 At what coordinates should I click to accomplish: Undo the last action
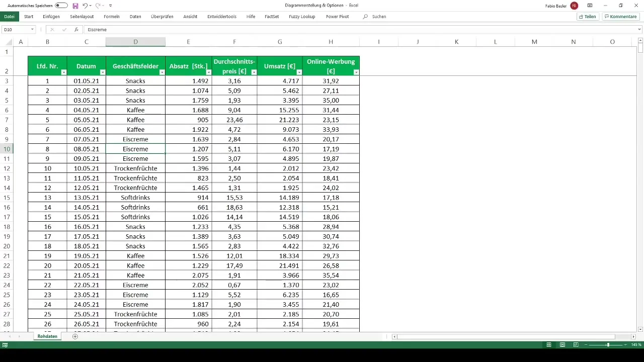[85, 6]
